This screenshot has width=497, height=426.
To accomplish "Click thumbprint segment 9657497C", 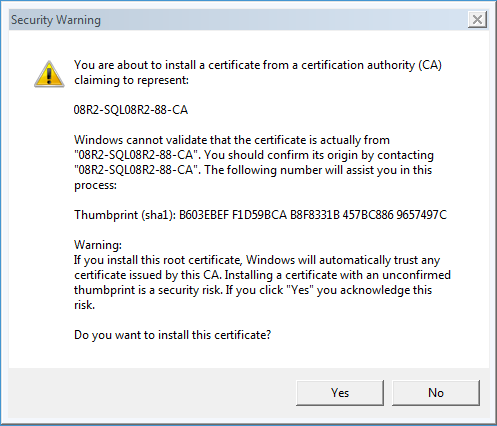I will pyautogui.click(x=421, y=215).
